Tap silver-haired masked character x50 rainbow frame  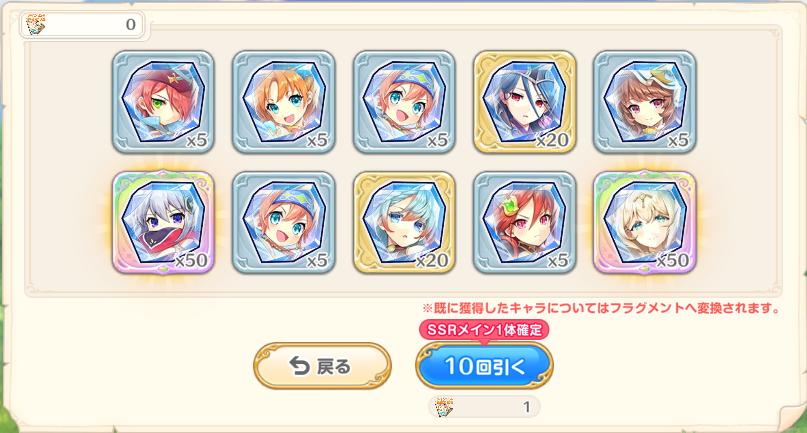point(163,222)
